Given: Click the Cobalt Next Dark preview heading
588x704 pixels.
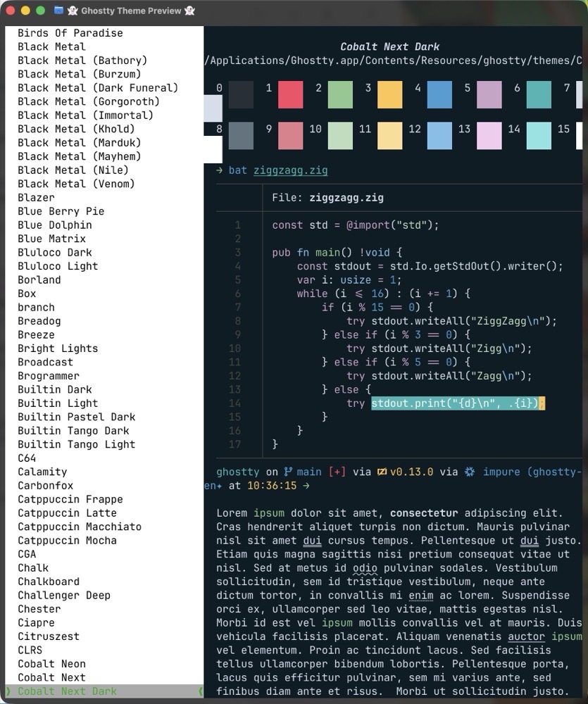Looking at the screenshot, I should [389, 46].
